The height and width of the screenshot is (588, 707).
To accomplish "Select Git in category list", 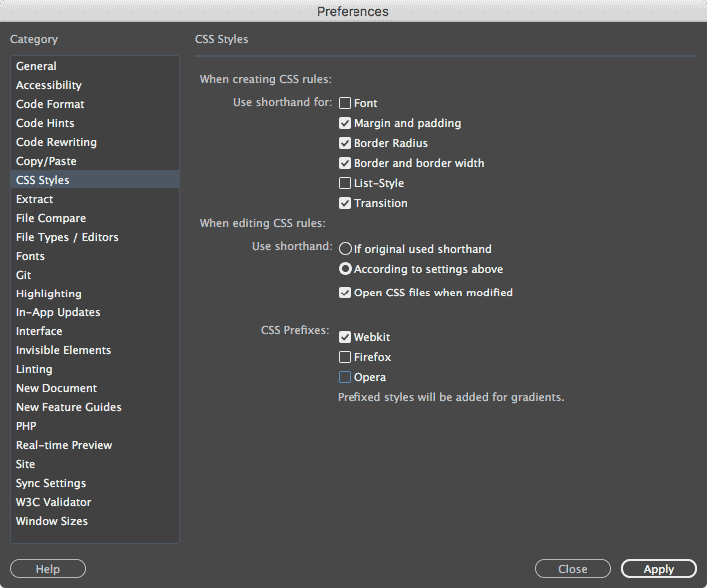I will click(24, 275).
